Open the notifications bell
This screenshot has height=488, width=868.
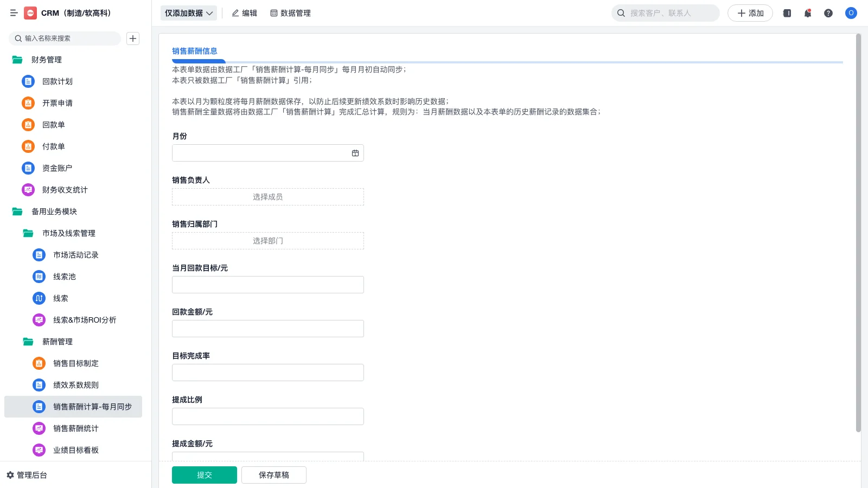pyautogui.click(x=807, y=13)
